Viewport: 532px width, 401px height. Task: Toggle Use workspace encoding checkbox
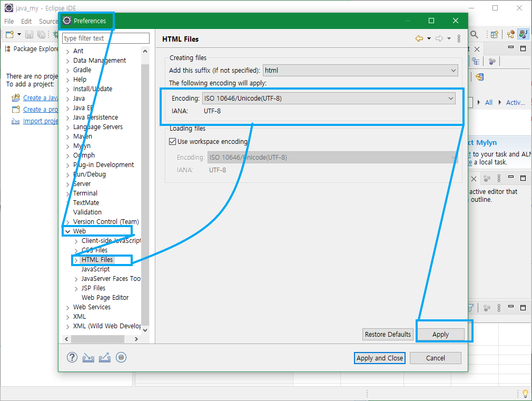click(x=172, y=142)
